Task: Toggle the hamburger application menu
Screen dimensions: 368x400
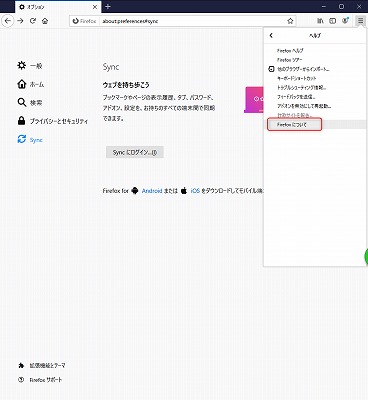Action: pyautogui.click(x=360, y=21)
